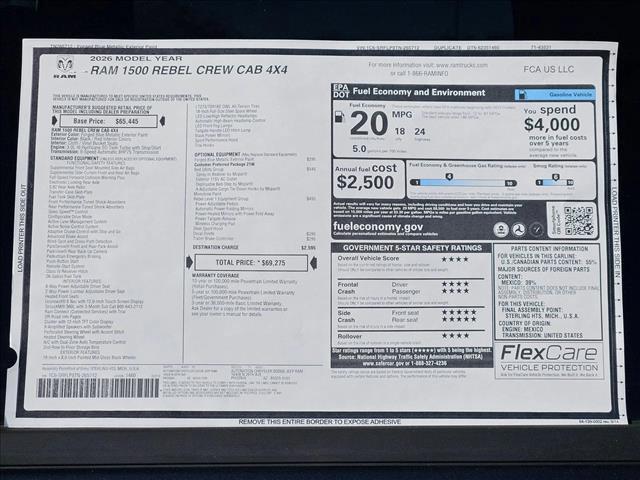Click the Total Price $69,275 box
This screenshot has height=480, width=640.
pos(251,263)
